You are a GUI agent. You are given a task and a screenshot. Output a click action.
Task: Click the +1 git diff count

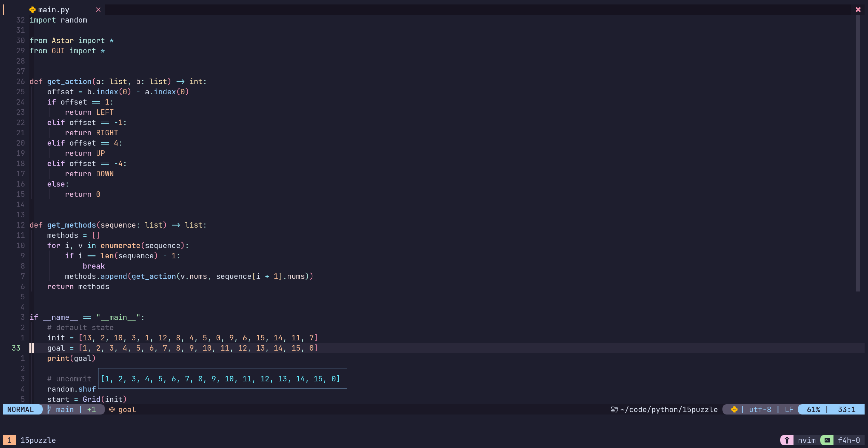pyautogui.click(x=92, y=409)
